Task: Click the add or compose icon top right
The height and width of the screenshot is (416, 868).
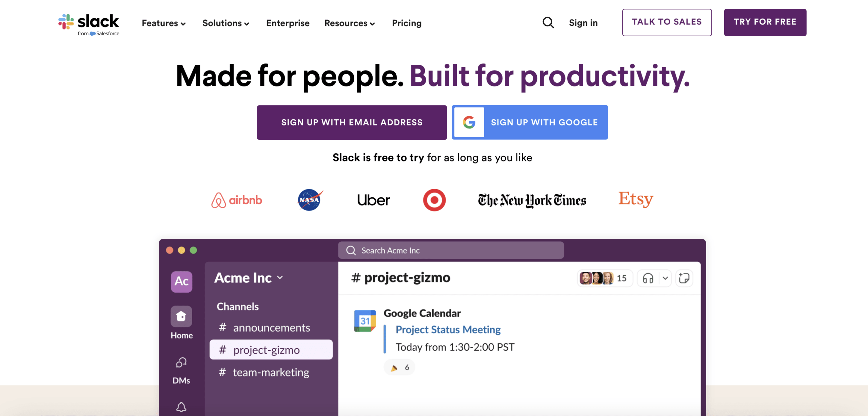Action: coord(685,278)
